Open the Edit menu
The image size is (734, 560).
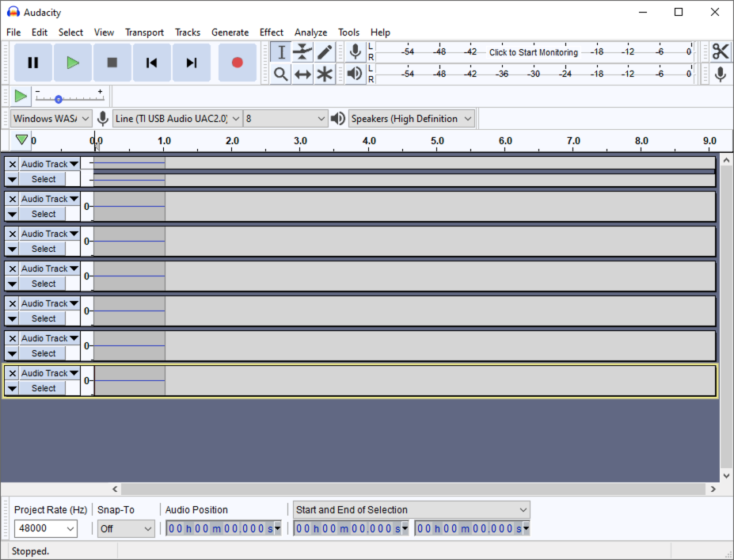(40, 32)
